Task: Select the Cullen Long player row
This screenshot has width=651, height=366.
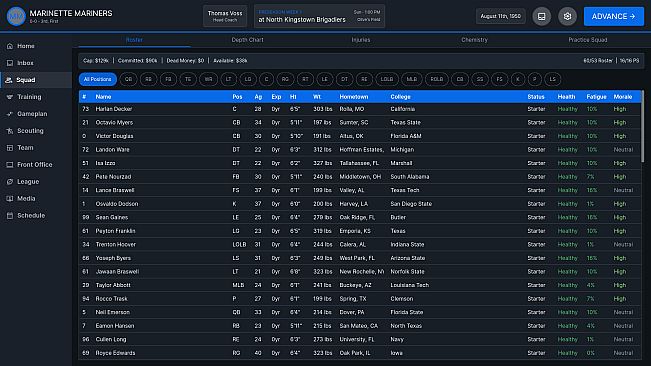Action: 360,339
